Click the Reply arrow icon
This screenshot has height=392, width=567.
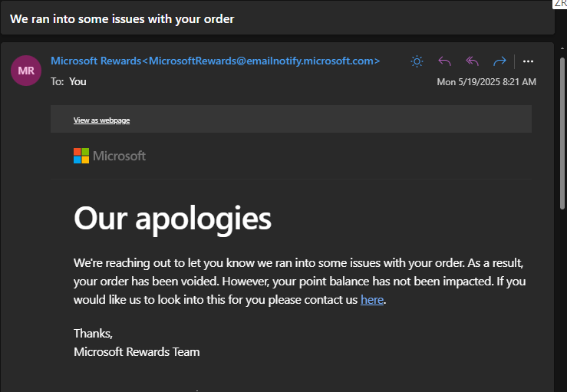[444, 61]
